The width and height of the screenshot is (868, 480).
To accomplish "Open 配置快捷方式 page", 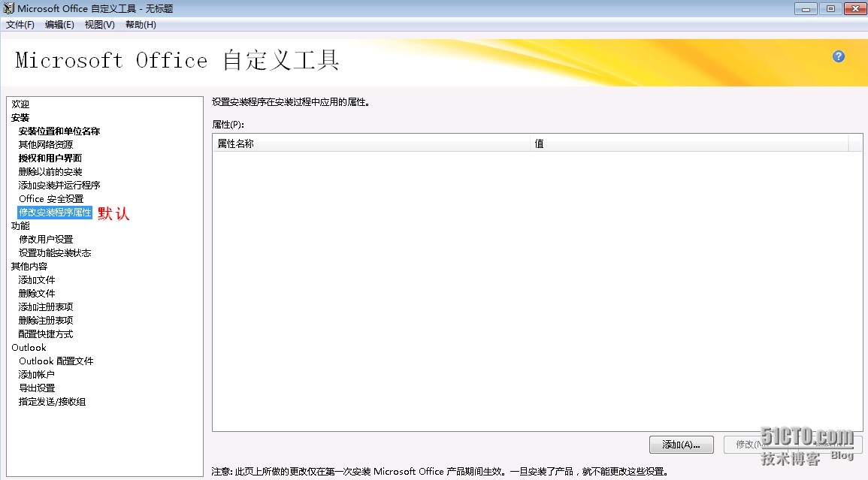I will (x=46, y=334).
